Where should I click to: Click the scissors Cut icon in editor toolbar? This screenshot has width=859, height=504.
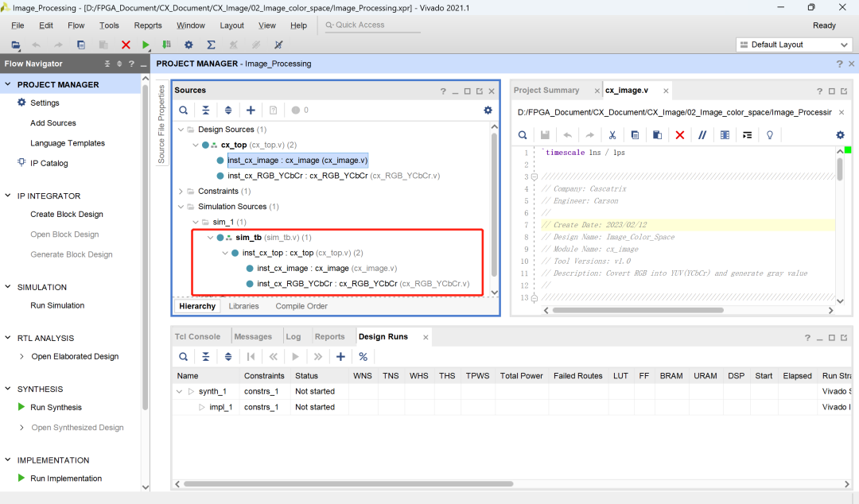tap(612, 135)
